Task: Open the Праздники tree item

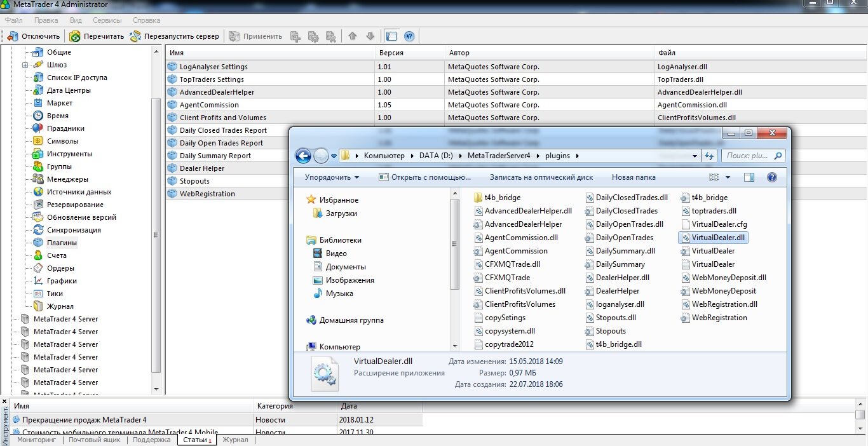Action: [65, 128]
